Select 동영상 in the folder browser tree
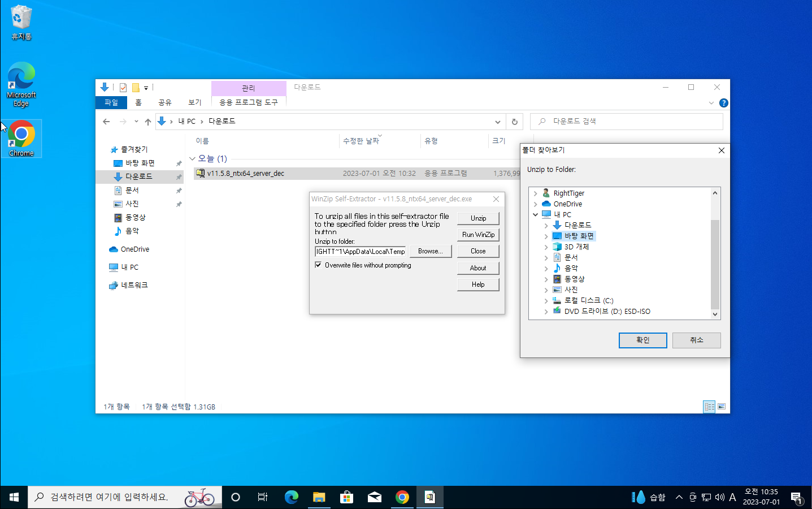Image resolution: width=812 pixels, height=509 pixels. click(x=574, y=279)
